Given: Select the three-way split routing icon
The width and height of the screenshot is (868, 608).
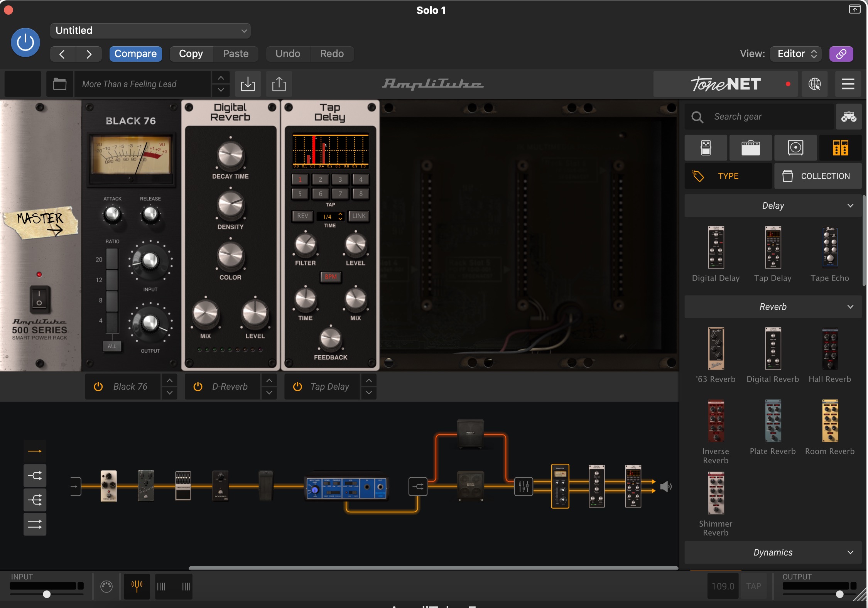Looking at the screenshot, I should (35, 500).
